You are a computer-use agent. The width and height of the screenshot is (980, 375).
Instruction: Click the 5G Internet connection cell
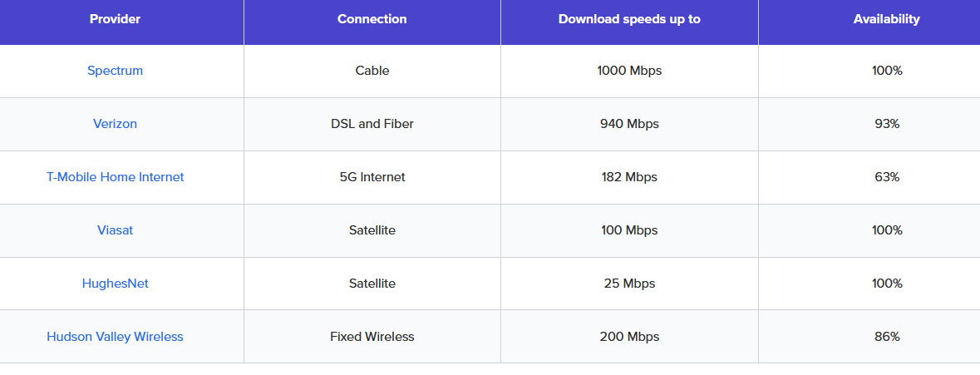tap(372, 177)
